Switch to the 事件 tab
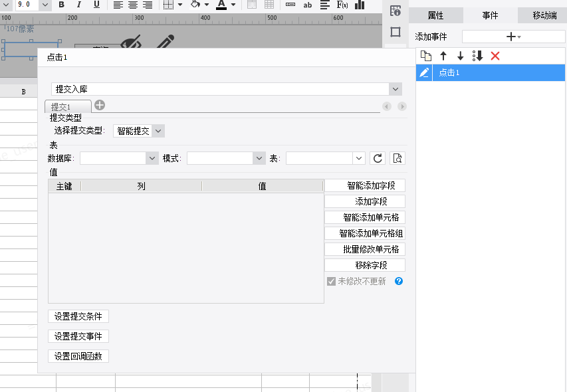 tap(491, 15)
